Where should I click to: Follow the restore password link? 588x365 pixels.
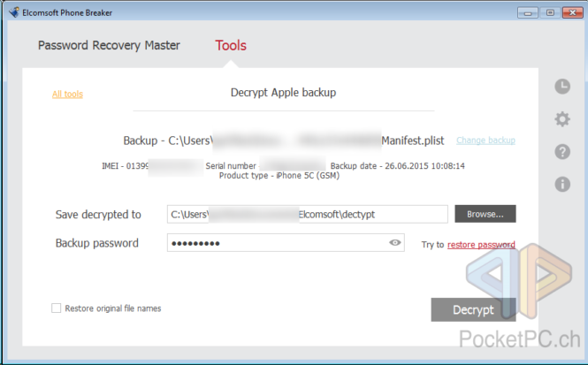(x=481, y=244)
